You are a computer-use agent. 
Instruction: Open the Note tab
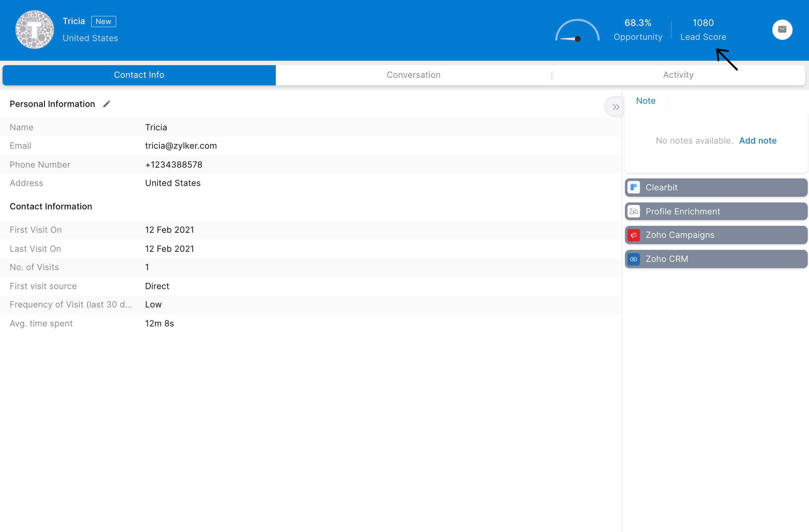645,101
